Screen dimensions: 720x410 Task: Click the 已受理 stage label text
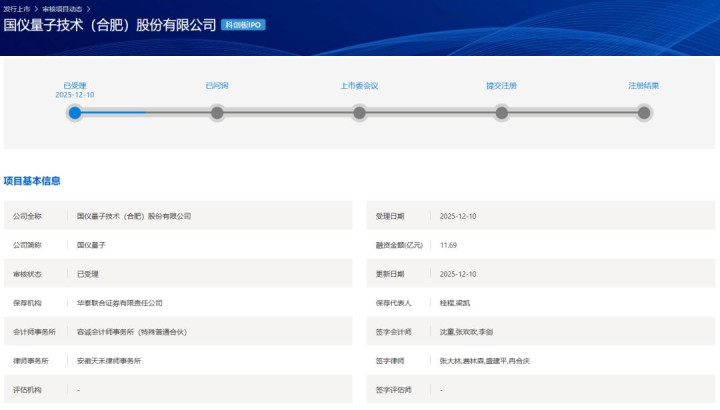click(x=75, y=86)
